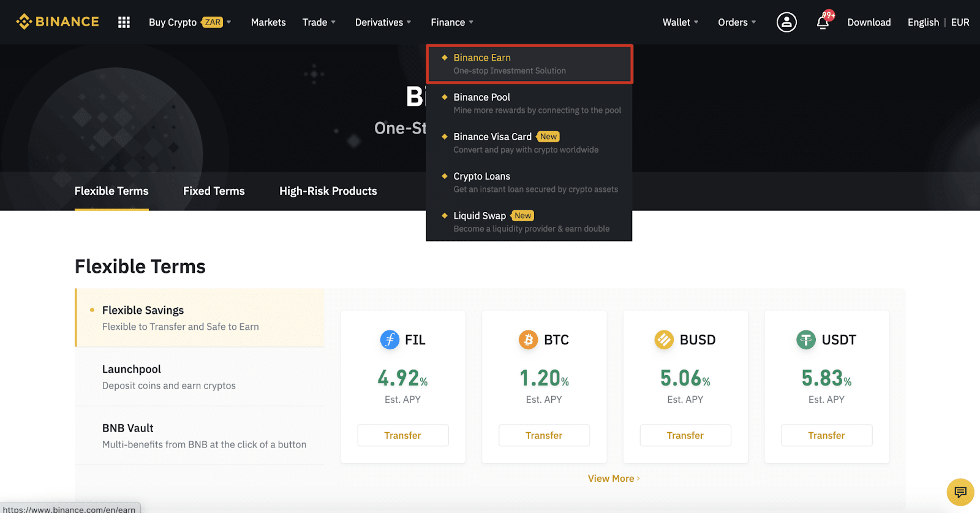Open the chat support bubble icon
The width and height of the screenshot is (980, 513).
coord(960,492)
